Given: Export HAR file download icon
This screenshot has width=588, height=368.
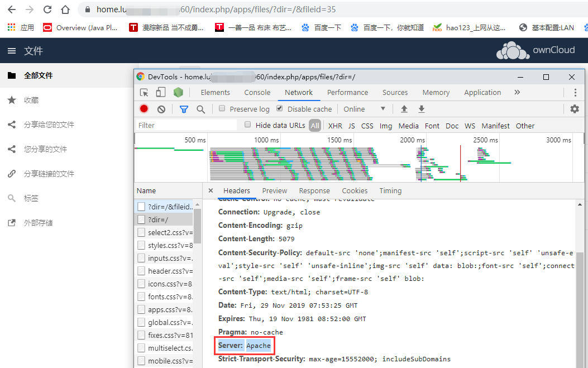Looking at the screenshot, I should (x=422, y=109).
